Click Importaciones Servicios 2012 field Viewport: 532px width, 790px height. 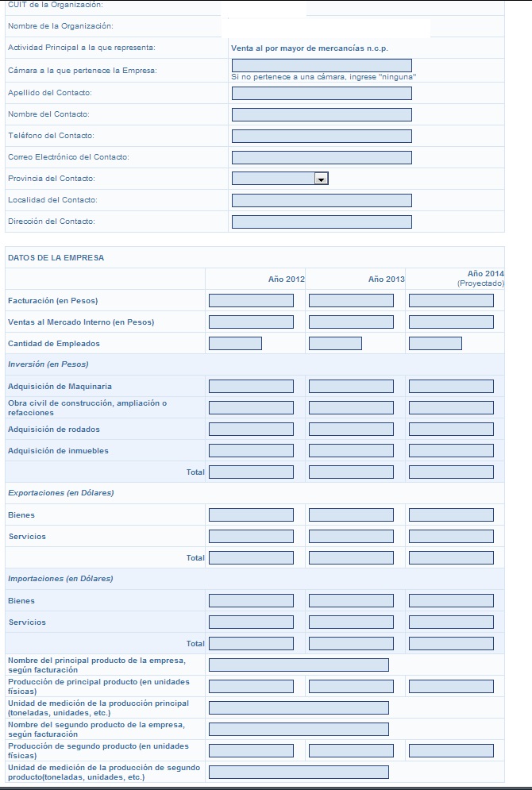(x=252, y=622)
